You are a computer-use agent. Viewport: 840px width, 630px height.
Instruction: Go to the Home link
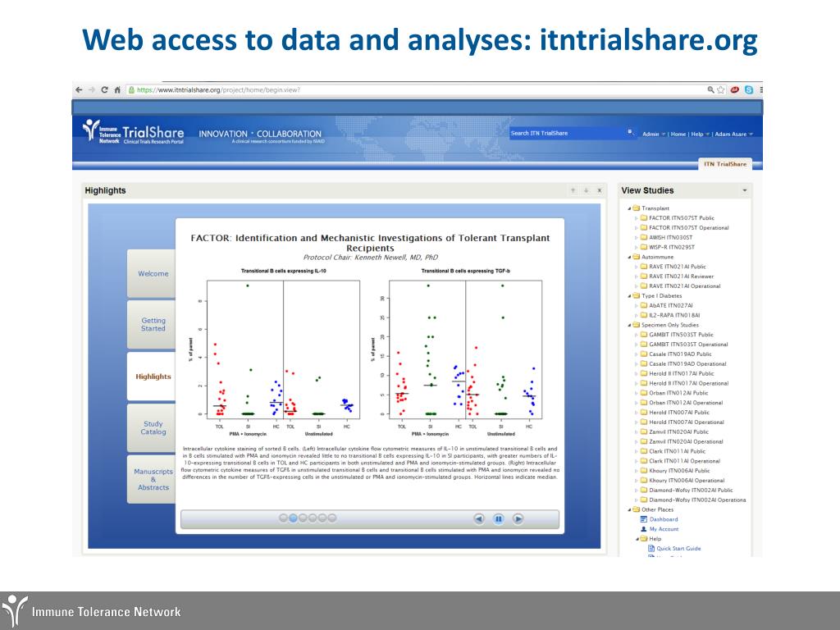(678, 134)
